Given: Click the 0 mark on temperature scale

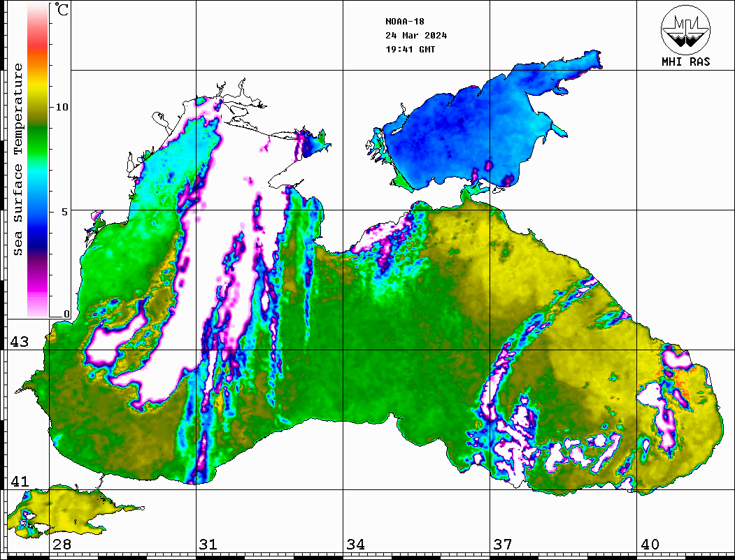Looking at the screenshot, I should tap(66, 314).
